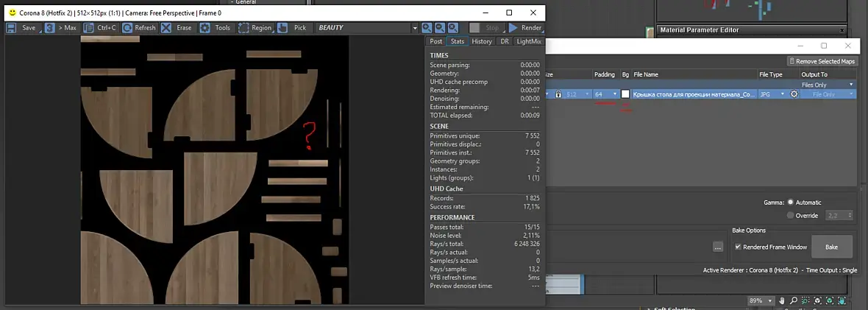Click the Stop render button
This screenshot has width=868, height=310.
(485, 28)
